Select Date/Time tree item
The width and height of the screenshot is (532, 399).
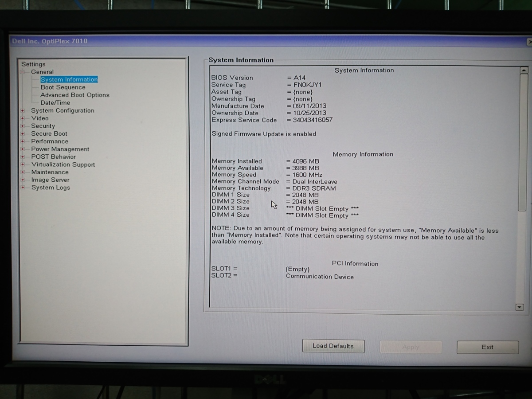(x=55, y=102)
